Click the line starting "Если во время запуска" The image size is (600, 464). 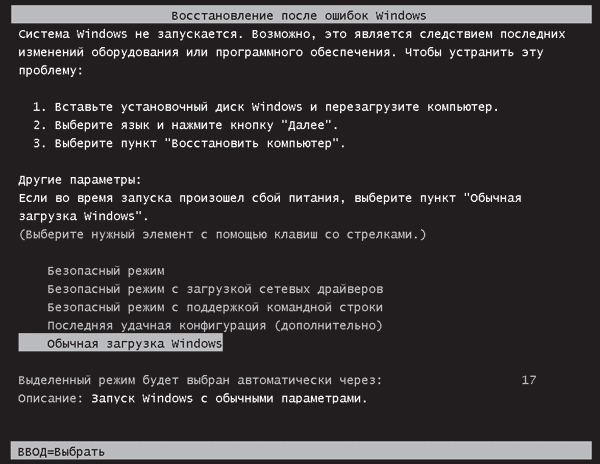tap(270, 198)
